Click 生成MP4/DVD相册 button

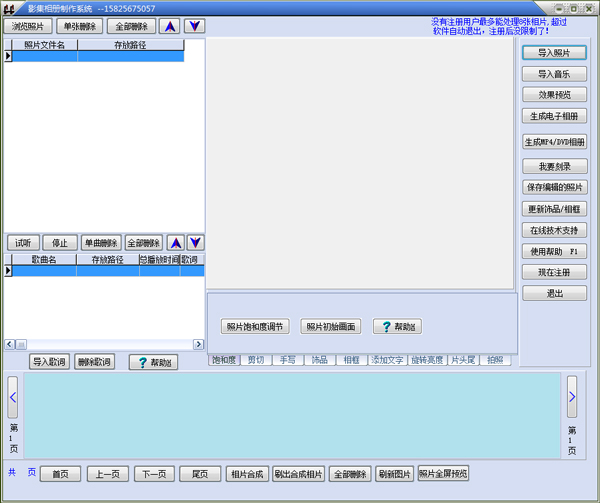[554, 142]
